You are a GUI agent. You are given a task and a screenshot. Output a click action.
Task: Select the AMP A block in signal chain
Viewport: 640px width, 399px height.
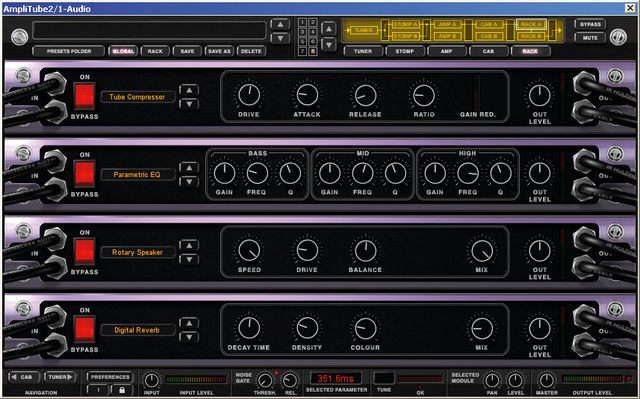tap(447, 24)
